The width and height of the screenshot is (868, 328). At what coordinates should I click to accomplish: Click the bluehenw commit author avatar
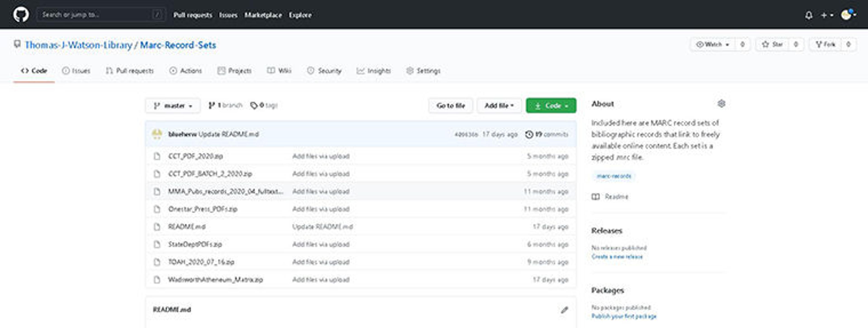[x=157, y=134]
